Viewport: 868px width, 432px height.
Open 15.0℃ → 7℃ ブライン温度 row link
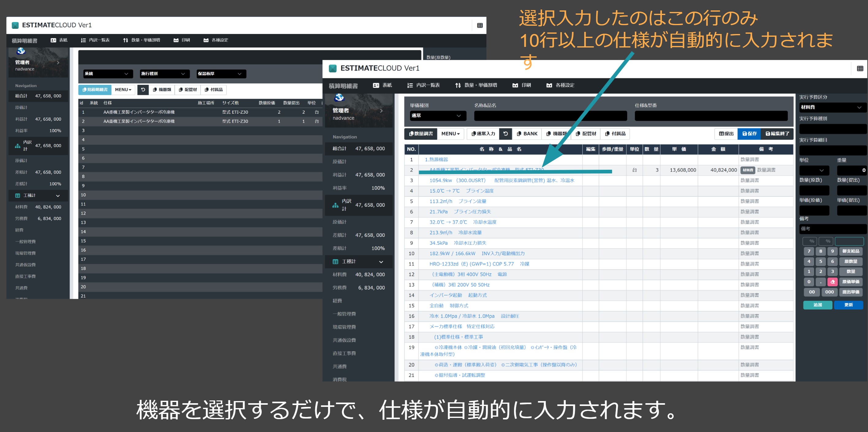click(x=461, y=191)
